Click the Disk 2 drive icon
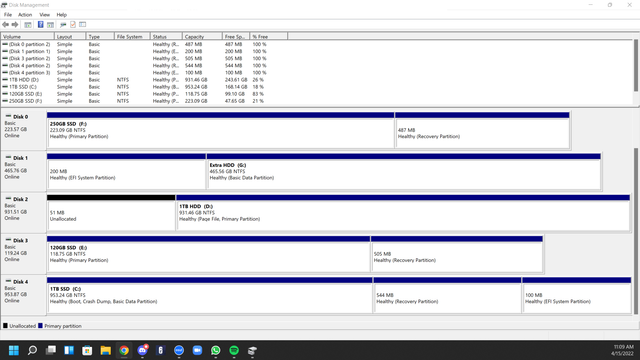 point(8,199)
